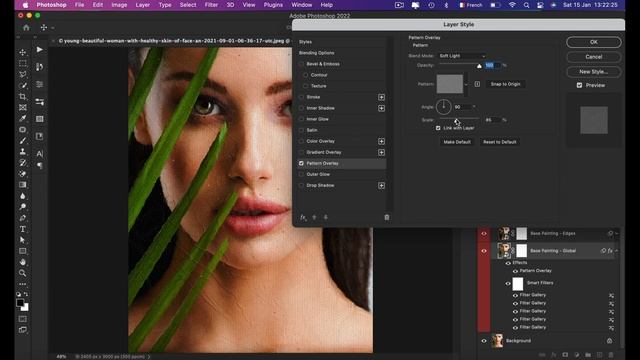Select the Gradient tool
Screen dimensions: 640x360
[x=22, y=184]
